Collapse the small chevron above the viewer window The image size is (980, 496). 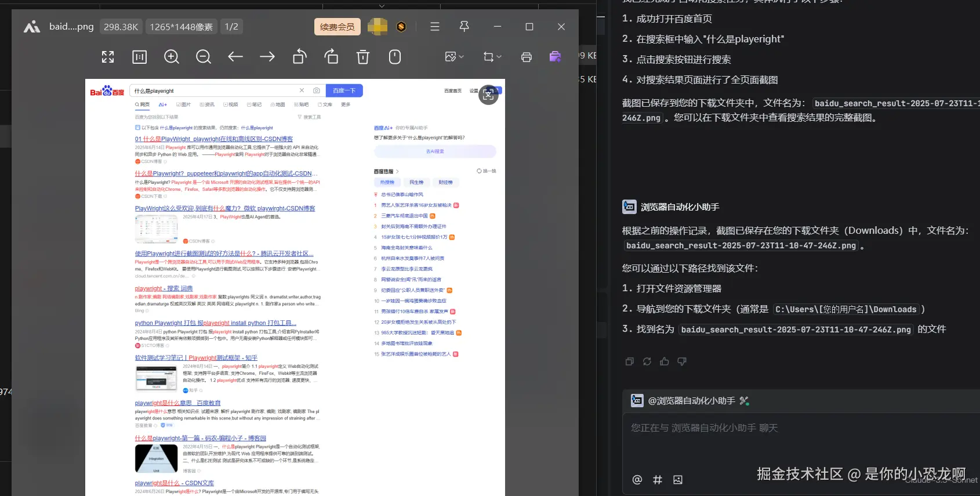tap(382, 5)
